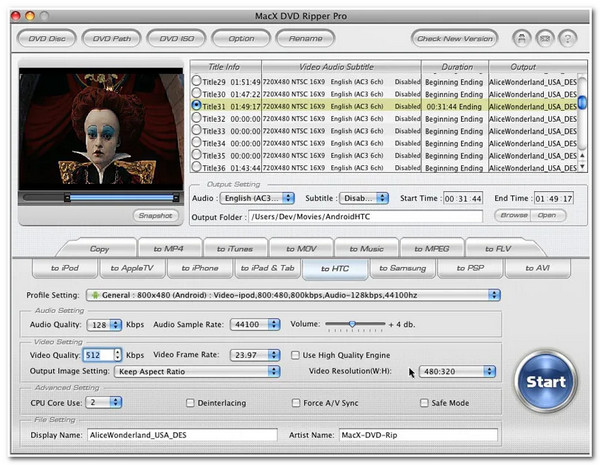Click the left trim handle on preview bar
The height and width of the screenshot is (465, 600).
67,198
